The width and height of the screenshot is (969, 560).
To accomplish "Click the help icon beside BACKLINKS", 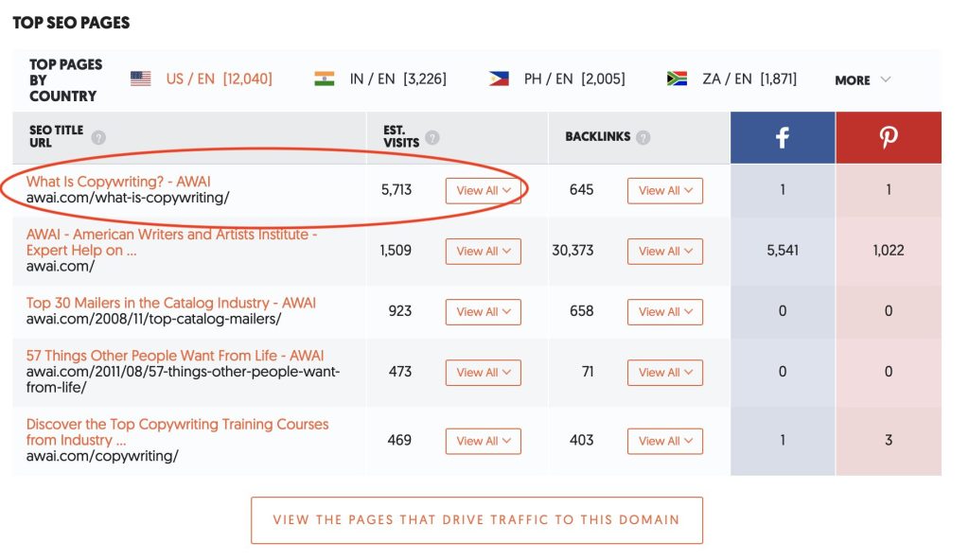I will click(x=643, y=136).
